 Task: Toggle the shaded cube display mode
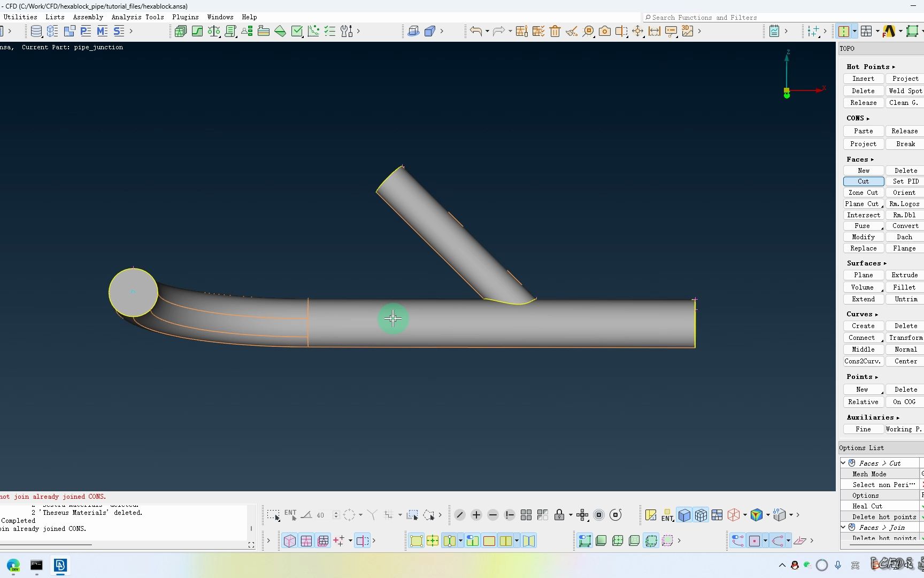point(684,515)
